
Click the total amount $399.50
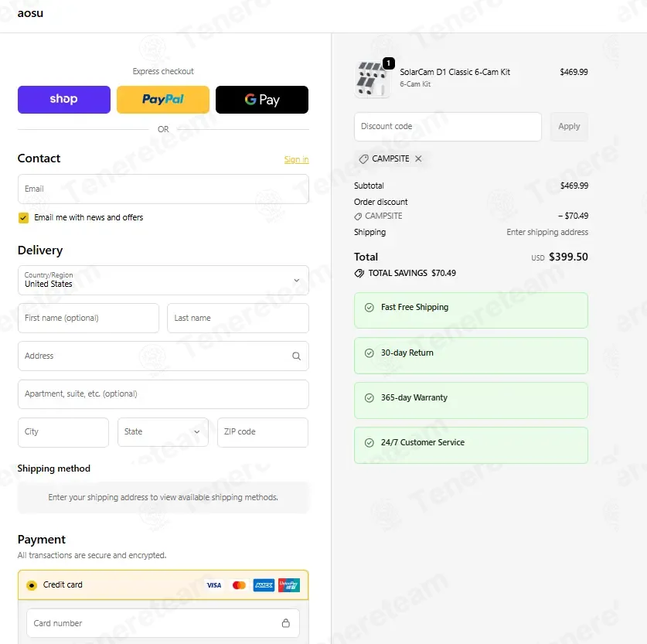[x=568, y=257]
